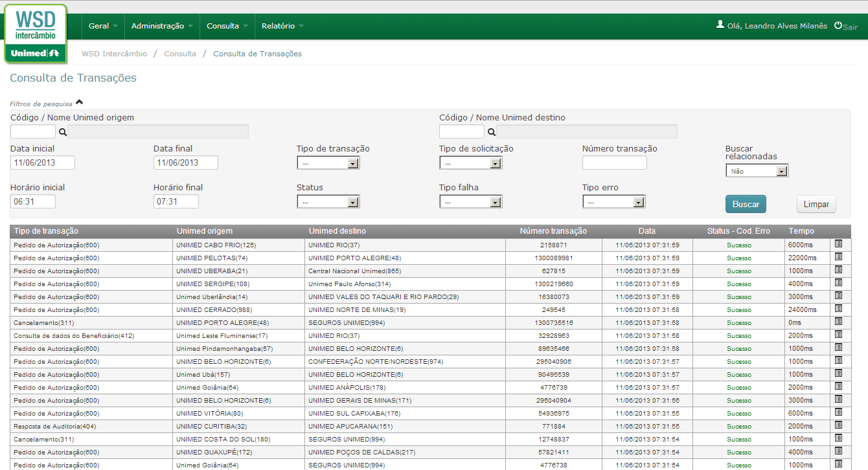Click the WSD Intercâmbio Unimed logo

point(36,33)
